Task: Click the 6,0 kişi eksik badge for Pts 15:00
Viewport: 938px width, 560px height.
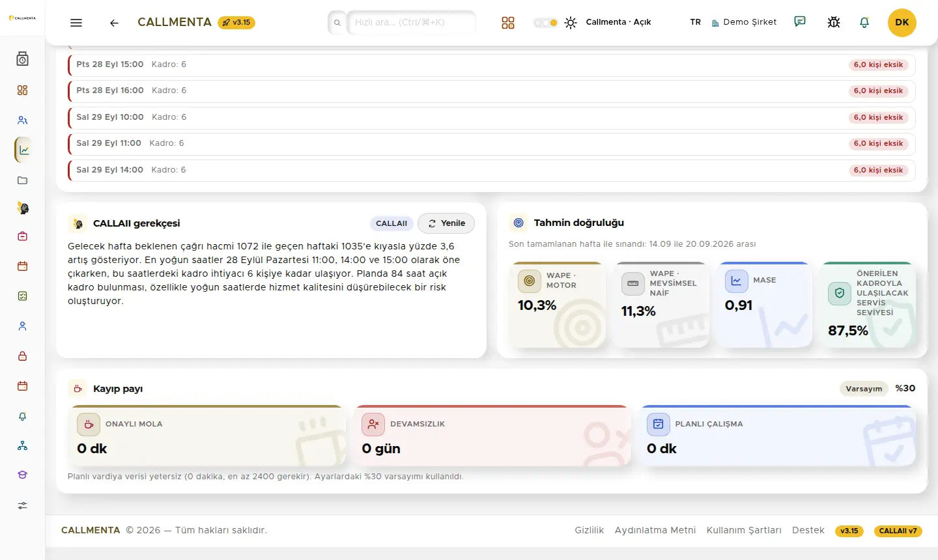Action: point(878,65)
